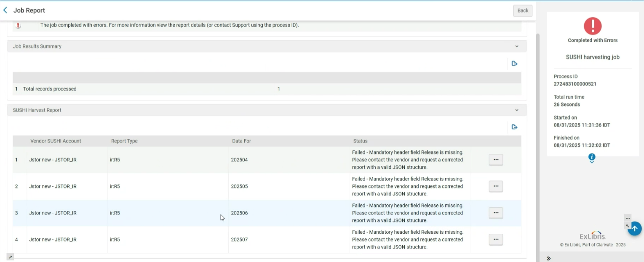Click Finished on timestamp 11:32:02 IDT
The image size is (644, 262).
pos(582,145)
